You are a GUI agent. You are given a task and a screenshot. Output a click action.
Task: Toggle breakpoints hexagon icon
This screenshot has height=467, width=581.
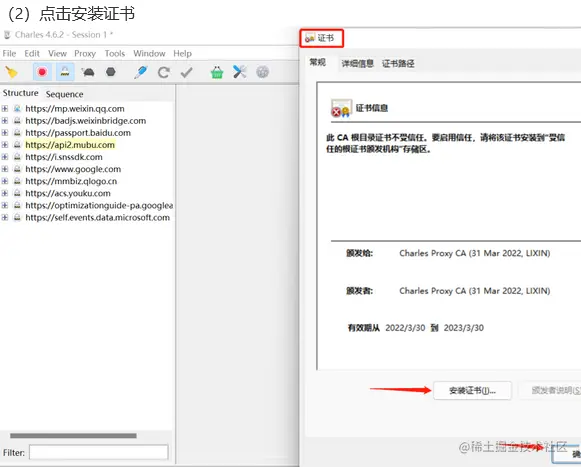[110, 72]
